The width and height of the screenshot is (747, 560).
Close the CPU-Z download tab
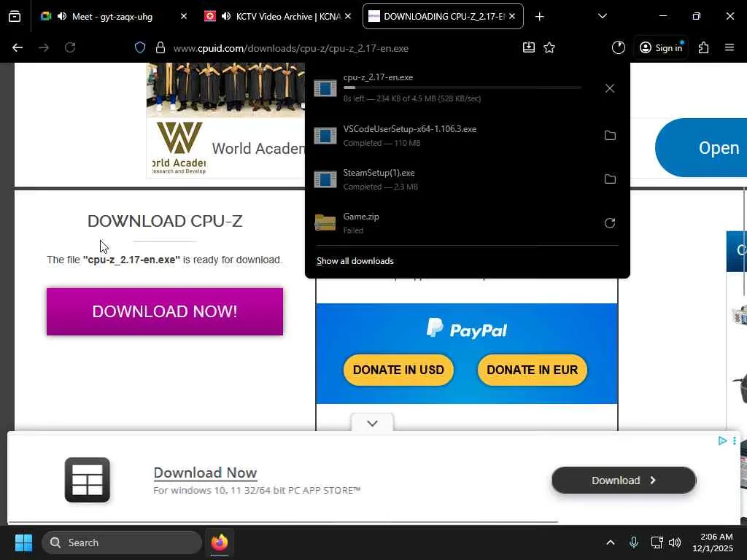(512, 17)
